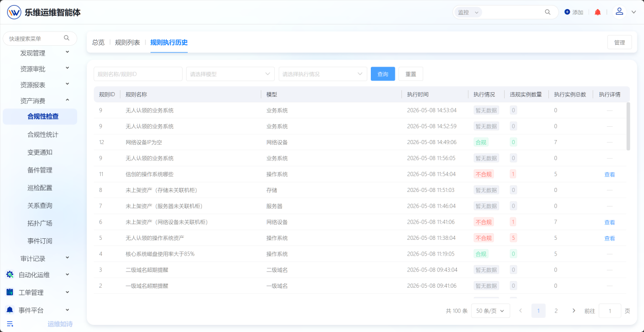Click the 管理 button
The width and height of the screenshot is (644, 332).
coord(619,42)
